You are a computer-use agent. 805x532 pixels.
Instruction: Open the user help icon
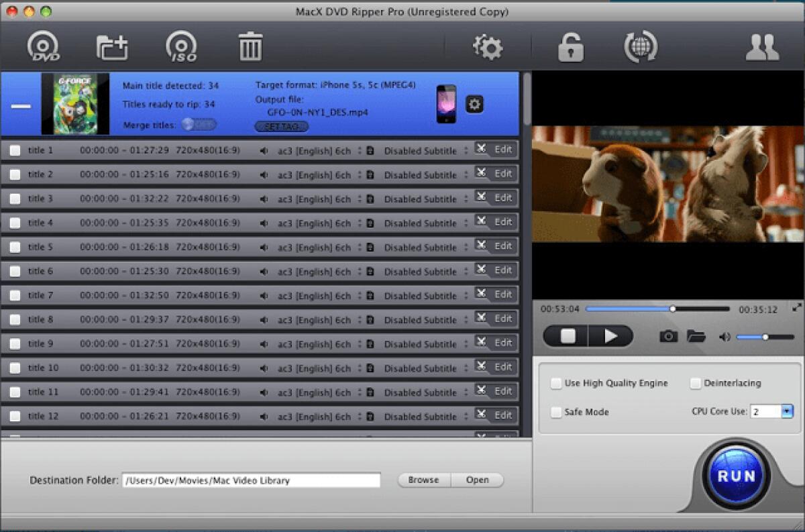click(762, 47)
